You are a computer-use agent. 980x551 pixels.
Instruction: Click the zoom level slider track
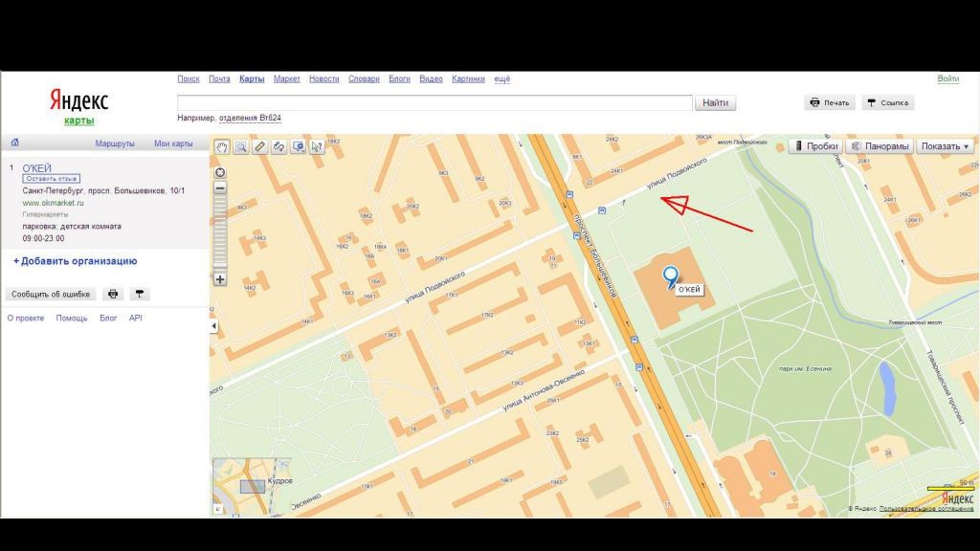click(220, 233)
